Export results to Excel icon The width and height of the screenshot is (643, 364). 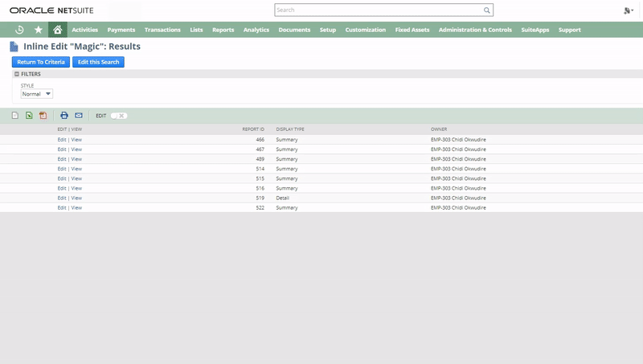(x=29, y=116)
